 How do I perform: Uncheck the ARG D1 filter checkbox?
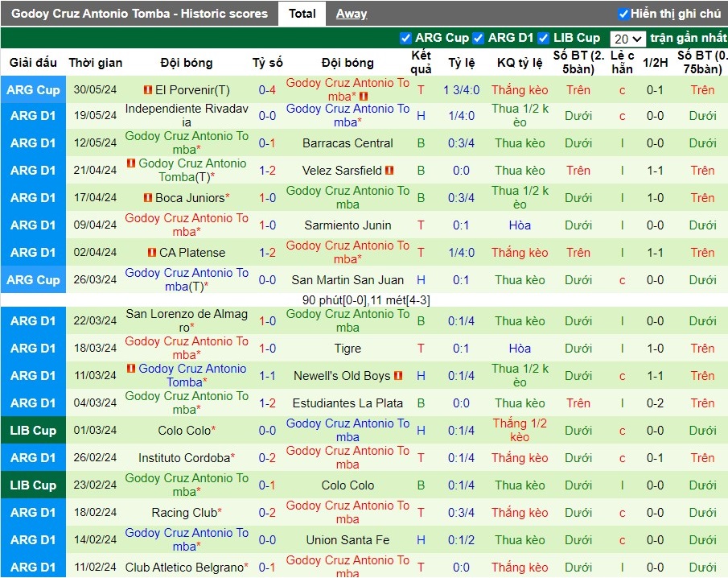pos(478,38)
